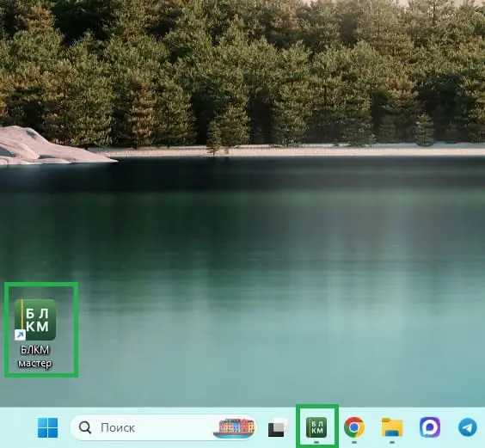Launch Google Chrome from the taskbar
Viewport: 485px width, 448px height.
tap(354, 427)
